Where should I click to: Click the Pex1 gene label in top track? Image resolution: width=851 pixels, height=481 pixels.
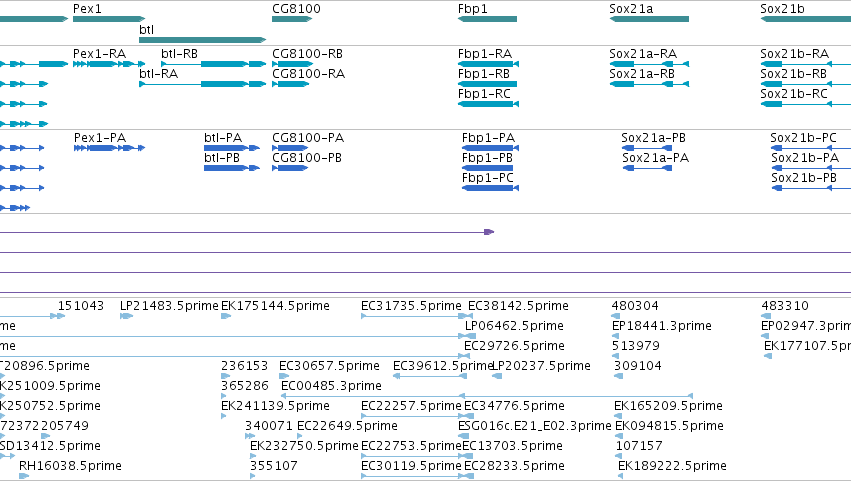coord(87,9)
